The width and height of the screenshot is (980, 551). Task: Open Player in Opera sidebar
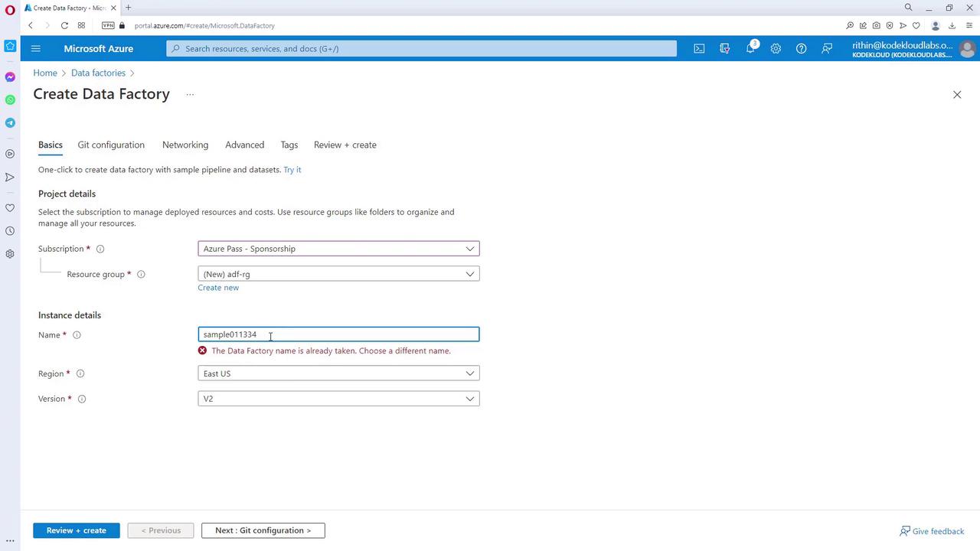(10, 154)
